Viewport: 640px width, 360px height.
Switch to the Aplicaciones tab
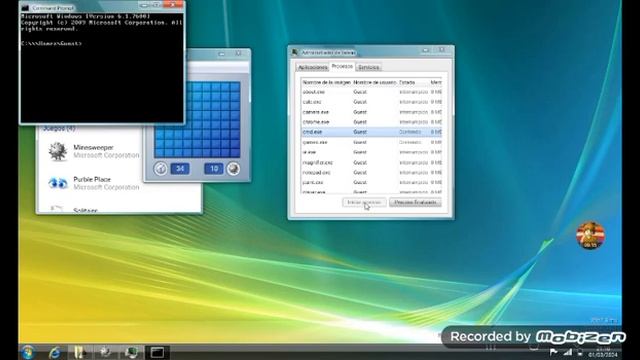click(312, 67)
